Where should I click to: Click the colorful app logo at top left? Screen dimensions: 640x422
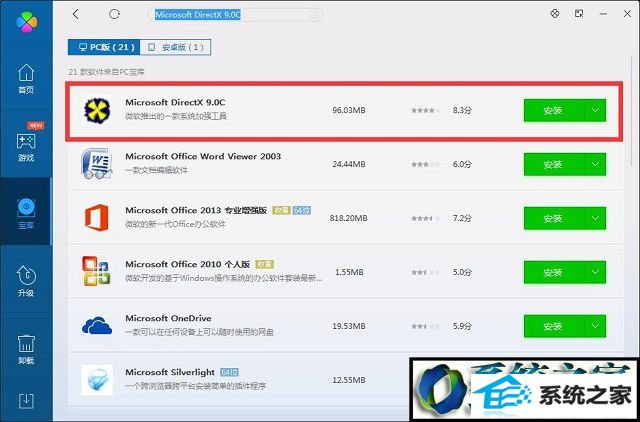[x=27, y=22]
